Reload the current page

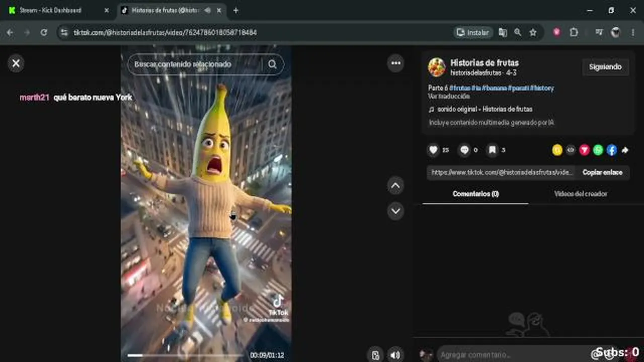(44, 32)
